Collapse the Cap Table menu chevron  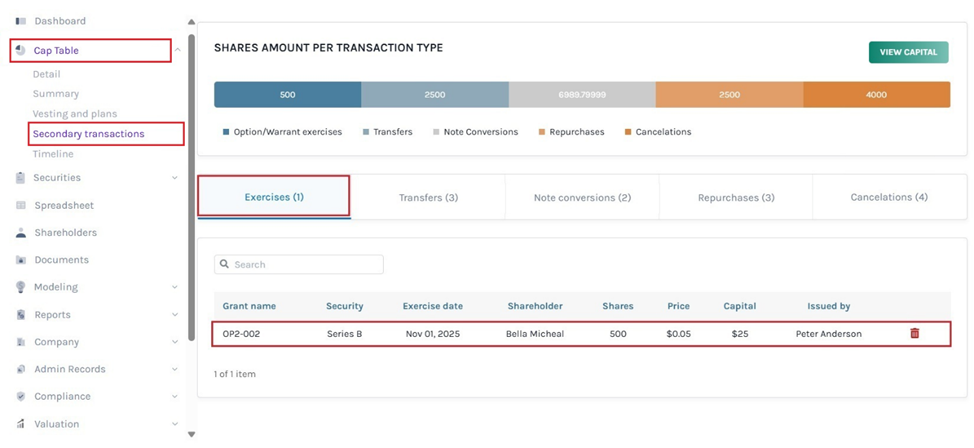(176, 51)
